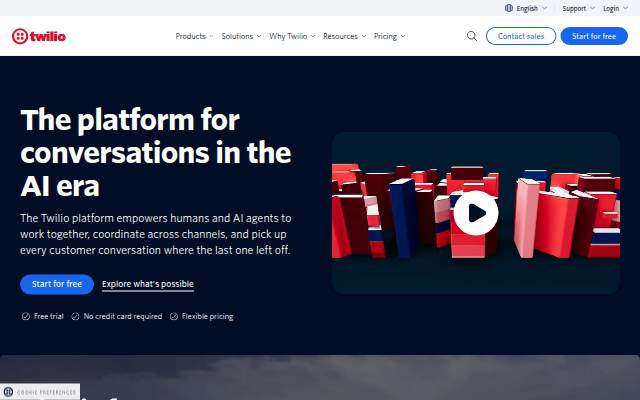Click the 'Flexible pricing' text
The width and height of the screenshot is (640, 400).
click(x=207, y=316)
